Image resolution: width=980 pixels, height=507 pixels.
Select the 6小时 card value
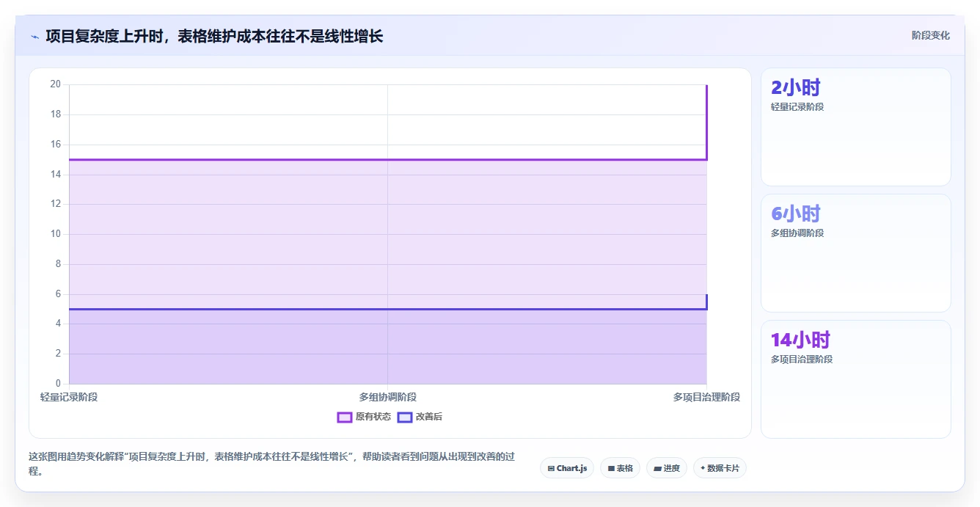pyautogui.click(x=796, y=214)
